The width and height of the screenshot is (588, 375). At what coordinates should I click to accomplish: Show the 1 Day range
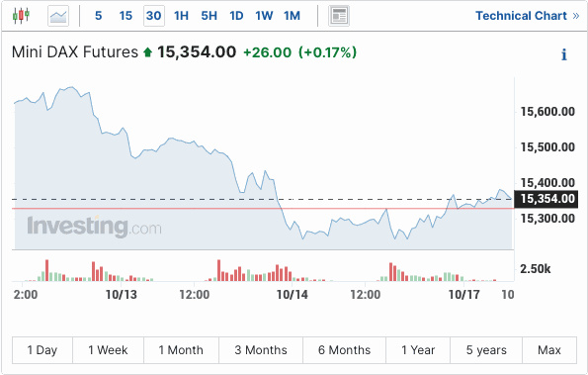(x=42, y=350)
